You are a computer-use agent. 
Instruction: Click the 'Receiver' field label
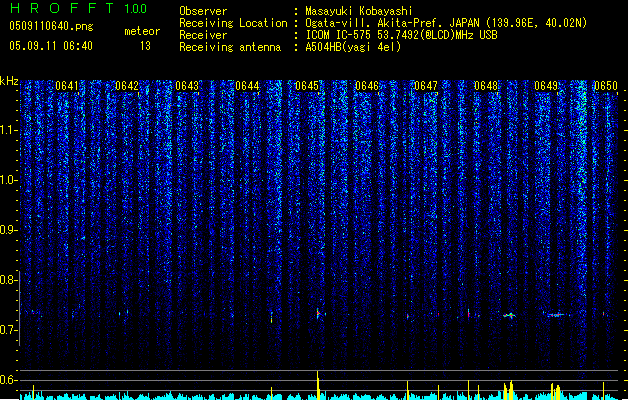coord(203,35)
